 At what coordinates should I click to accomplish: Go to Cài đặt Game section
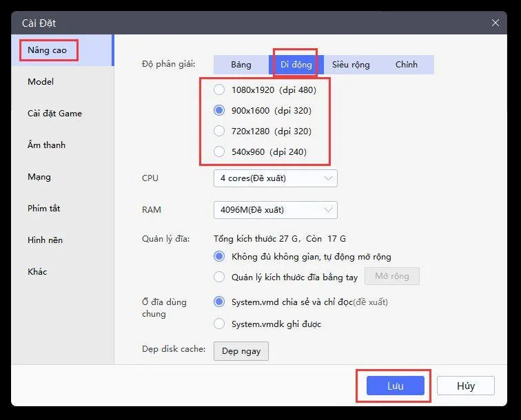[63, 113]
